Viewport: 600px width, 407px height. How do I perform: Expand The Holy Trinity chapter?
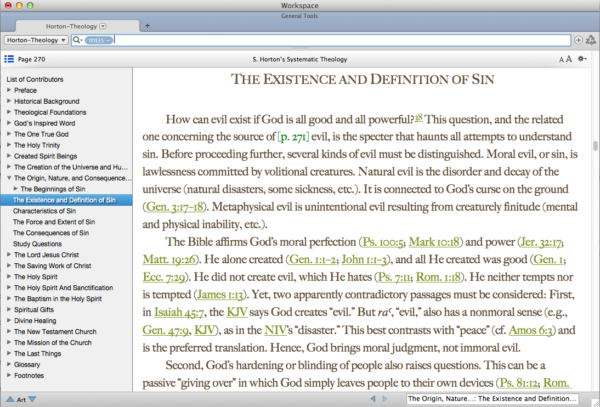(x=10, y=145)
